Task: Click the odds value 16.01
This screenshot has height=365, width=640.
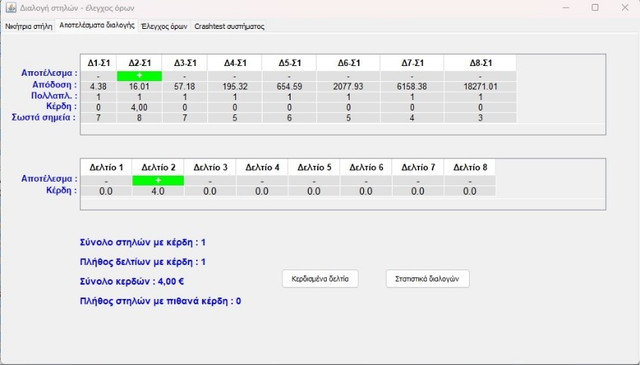Action: pyautogui.click(x=139, y=87)
